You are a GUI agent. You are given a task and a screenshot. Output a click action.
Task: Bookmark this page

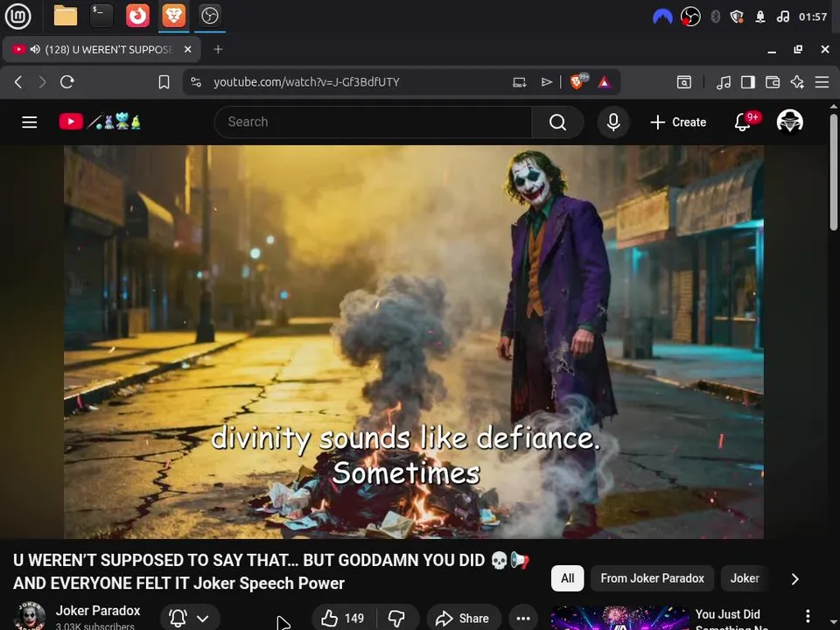tap(164, 82)
